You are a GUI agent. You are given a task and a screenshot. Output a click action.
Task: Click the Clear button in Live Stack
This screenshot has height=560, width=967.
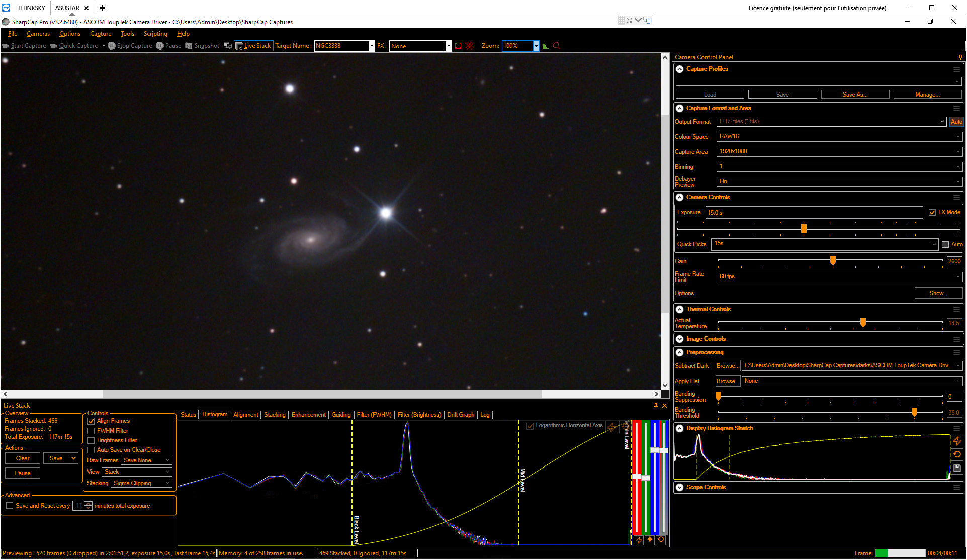pyautogui.click(x=23, y=459)
